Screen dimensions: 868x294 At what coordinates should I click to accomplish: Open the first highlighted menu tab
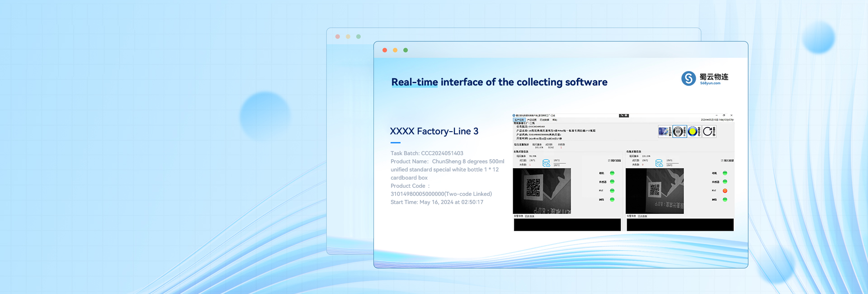[519, 120]
